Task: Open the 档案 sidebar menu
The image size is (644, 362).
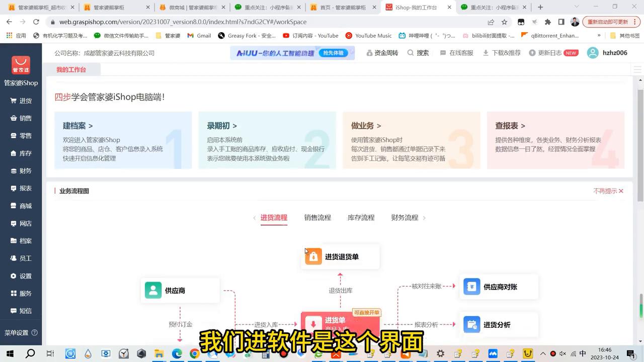Action: [21, 241]
